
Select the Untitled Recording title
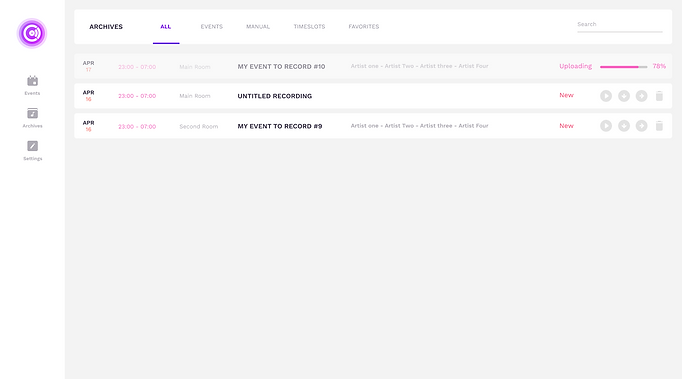point(274,96)
